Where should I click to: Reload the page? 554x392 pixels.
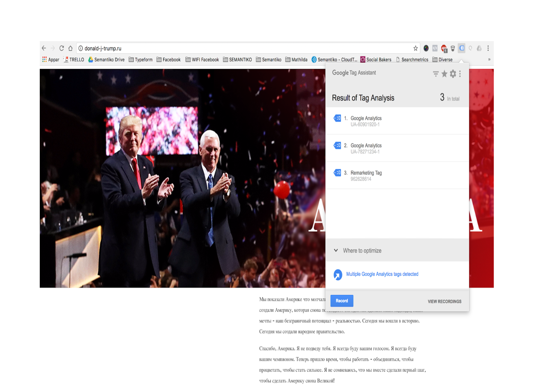click(62, 48)
